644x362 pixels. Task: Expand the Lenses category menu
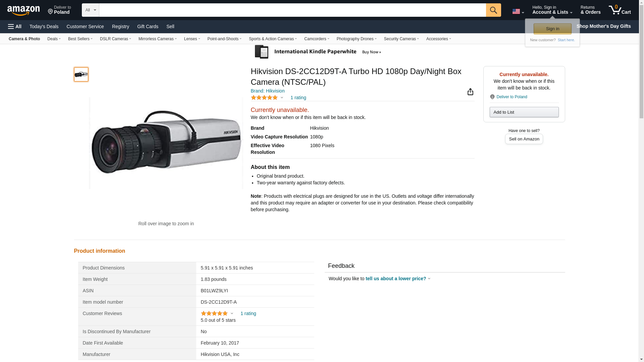coord(192,39)
